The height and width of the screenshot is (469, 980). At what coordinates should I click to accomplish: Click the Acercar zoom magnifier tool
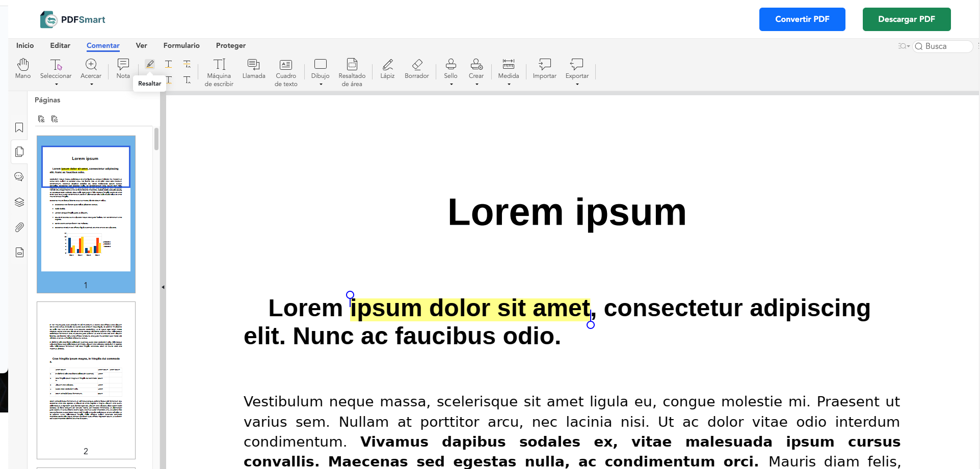pyautogui.click(x=91, y=69)
